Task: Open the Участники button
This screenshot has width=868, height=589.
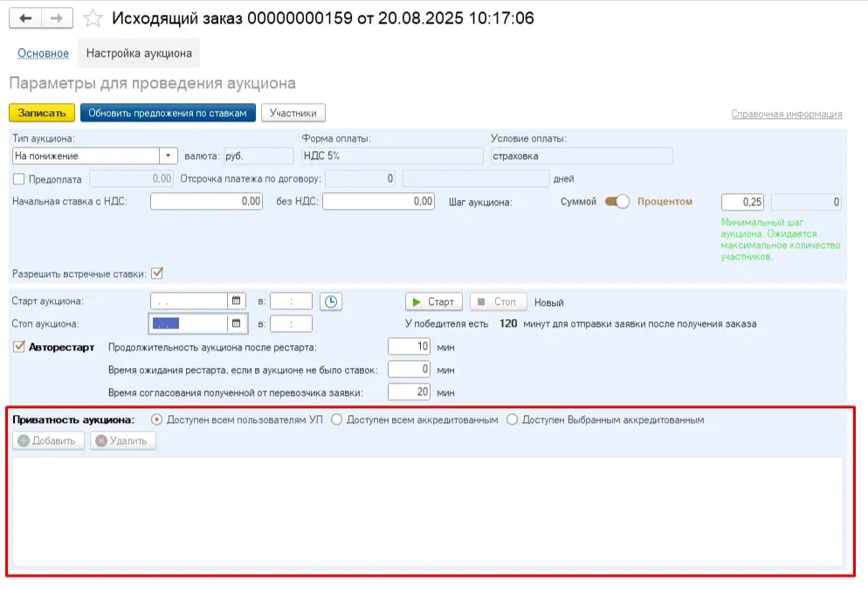Action: [293, 113]
